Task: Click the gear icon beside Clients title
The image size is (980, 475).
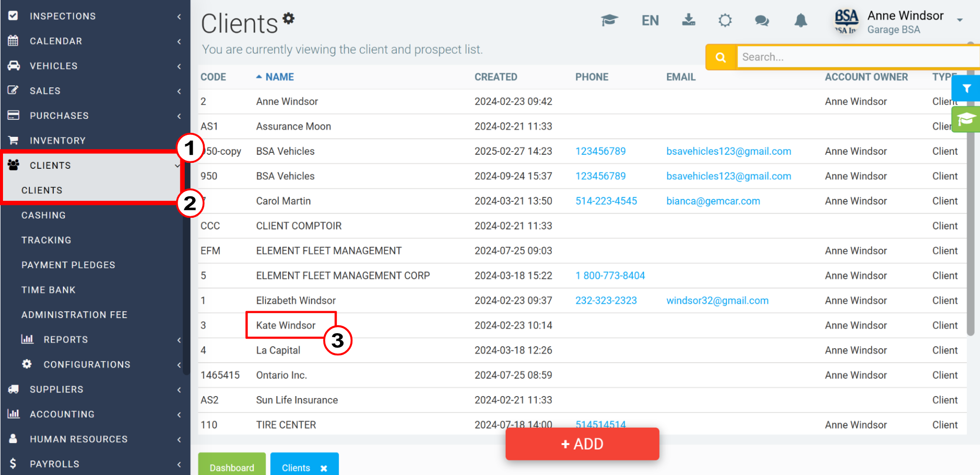Action: (x=289, y=18)
